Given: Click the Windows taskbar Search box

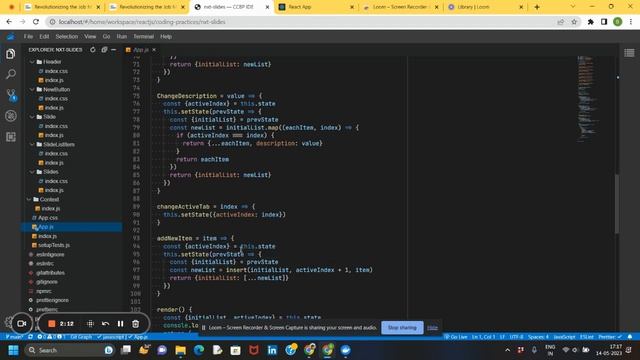Looking at the screenshot, I should pyautogui.click(x=69, y=350).
